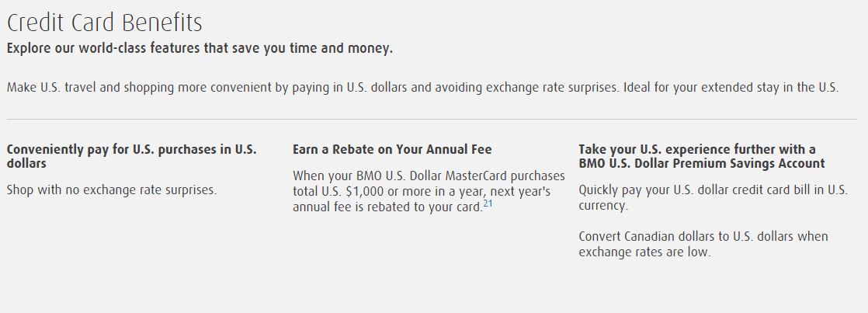This screenshot has width=868, height=313.
Task: Open footnote 21 after rebated to your card
Action: click(488, 203)
